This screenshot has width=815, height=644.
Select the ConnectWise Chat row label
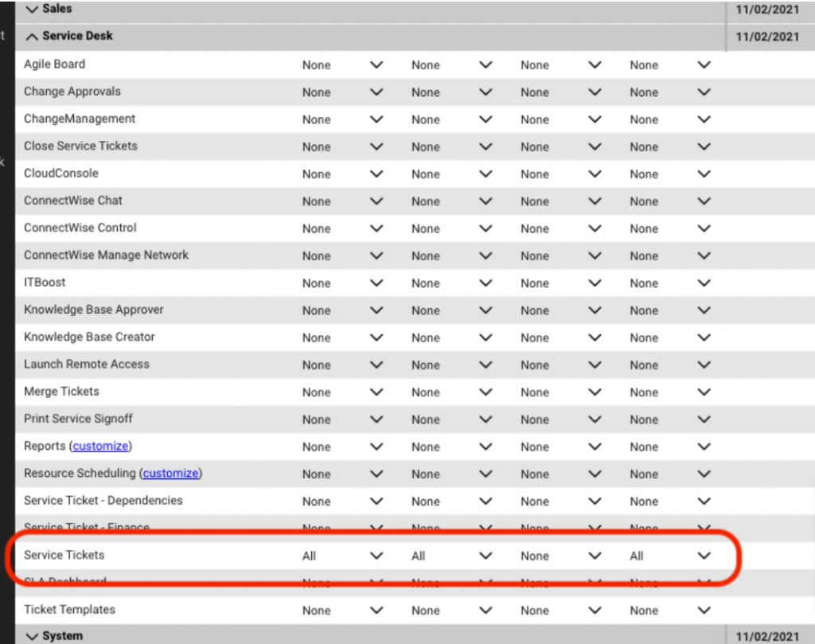(x=72, y=200)
